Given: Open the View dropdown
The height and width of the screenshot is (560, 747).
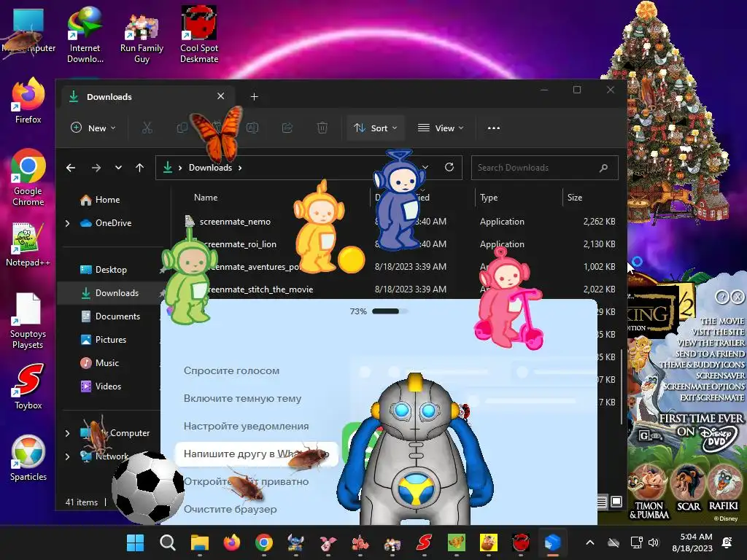Looking at the screenshot, I should click(x=441, y=128).
